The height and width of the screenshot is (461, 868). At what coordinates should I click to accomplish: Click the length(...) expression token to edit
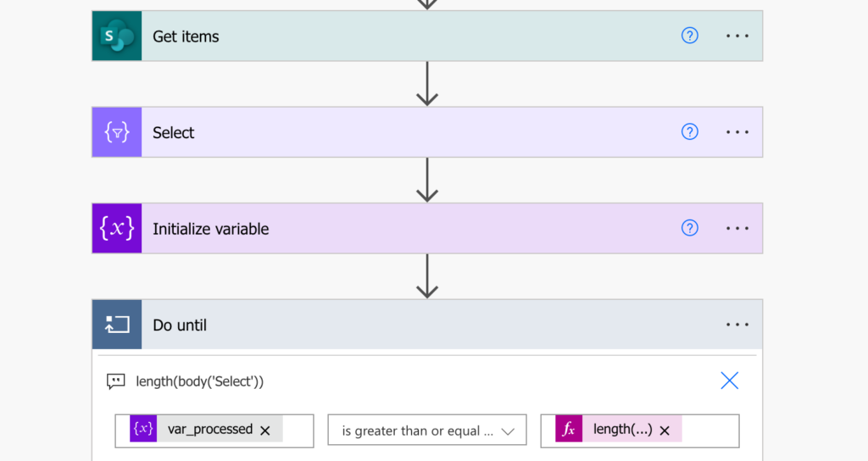pos(622,430)
